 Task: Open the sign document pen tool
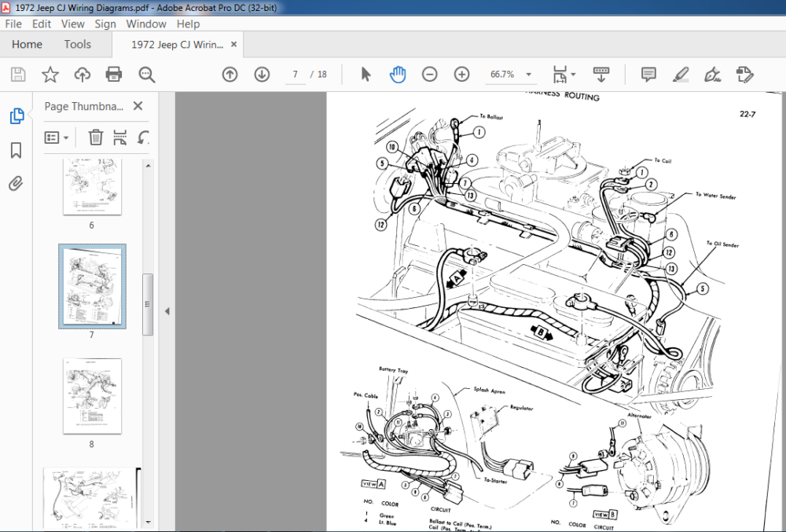(x=712, y=75)
